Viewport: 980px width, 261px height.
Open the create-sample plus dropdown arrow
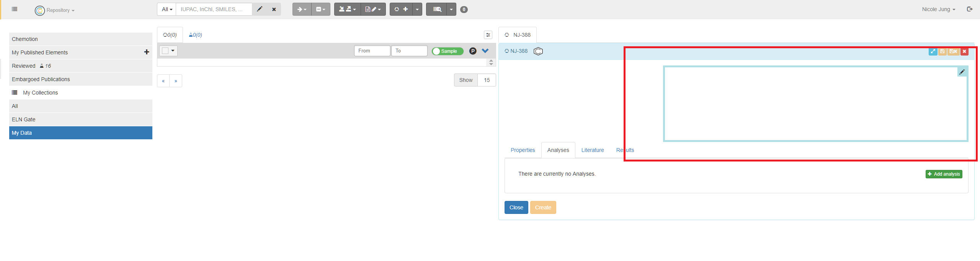coord(417,9)
